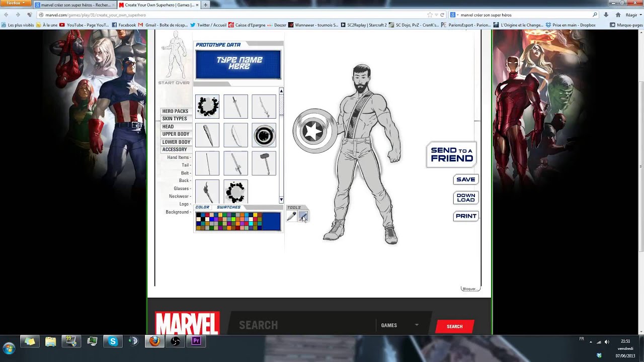This screenshot has width=644, height=362.
Task: Choose Hand Items subcategory
Action: pyautogui.click(x=178, y=157)
